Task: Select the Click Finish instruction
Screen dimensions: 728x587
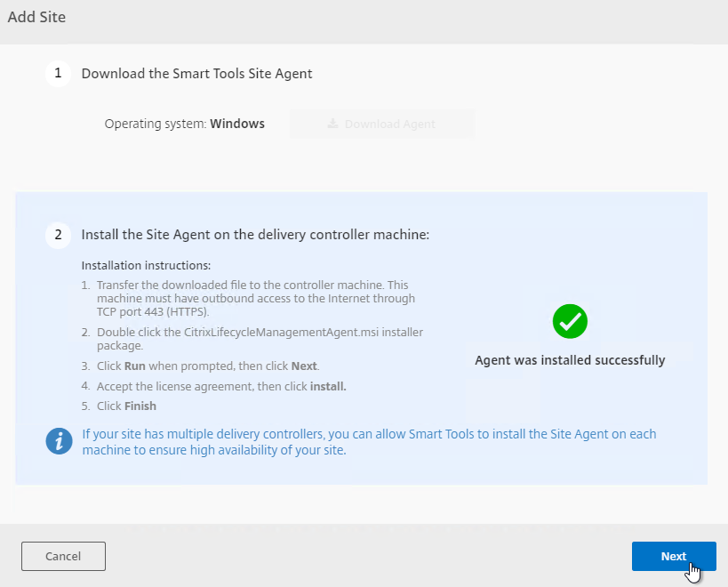Action: (x=126, y=406)
